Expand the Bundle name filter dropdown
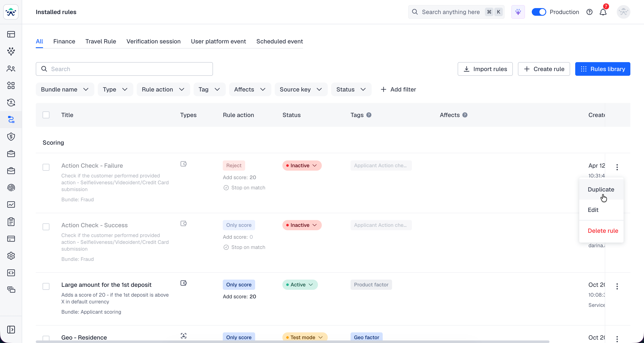The image size is (644, 343). (x=65, y=89)
